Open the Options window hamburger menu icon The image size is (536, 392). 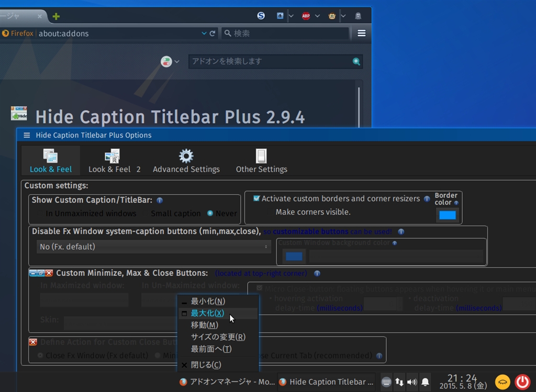[x=27, y=136]
